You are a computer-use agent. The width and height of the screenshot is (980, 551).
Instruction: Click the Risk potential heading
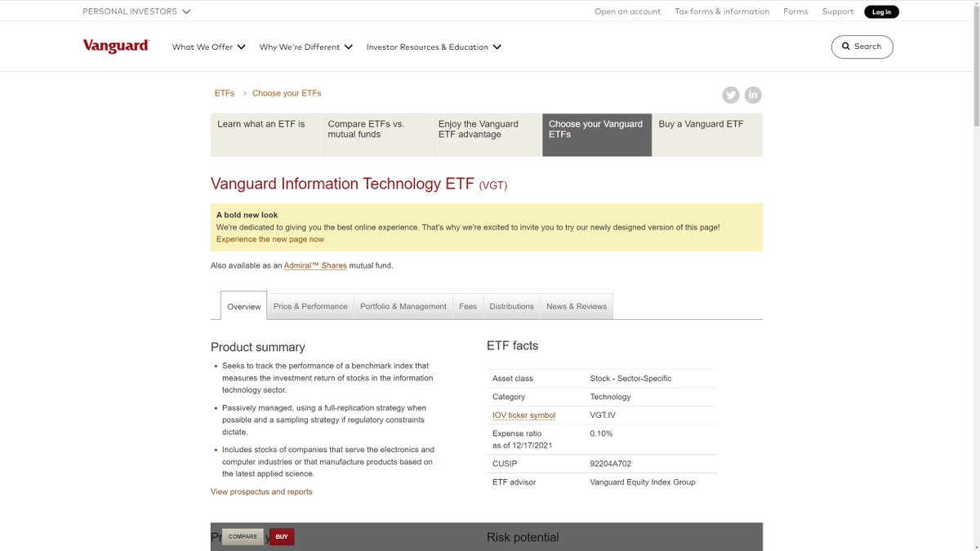click(523, 537)
